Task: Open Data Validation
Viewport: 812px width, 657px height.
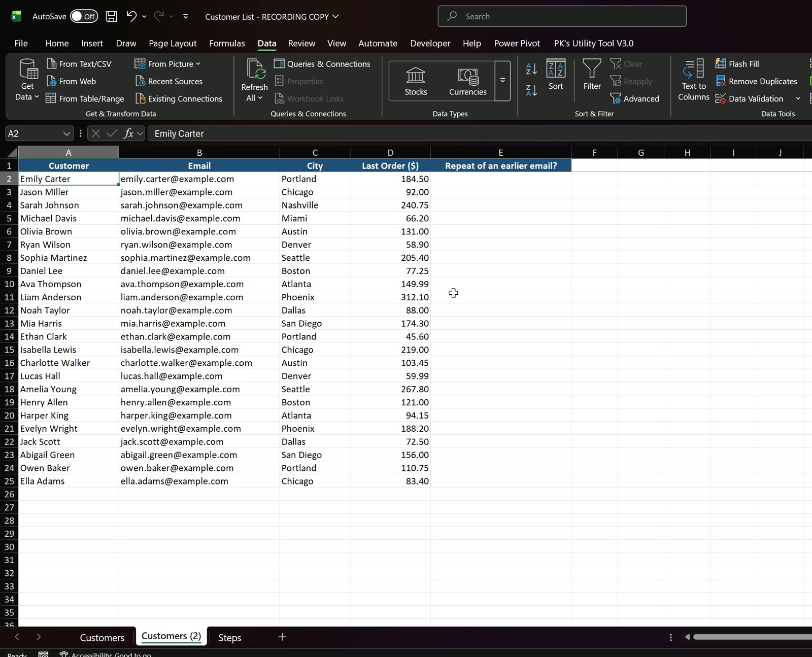Action: tap(749, 98)
